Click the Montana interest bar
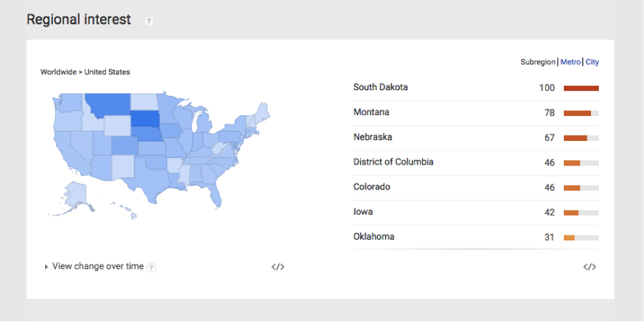Screen dimensions: 644x322 coord(577,113)
